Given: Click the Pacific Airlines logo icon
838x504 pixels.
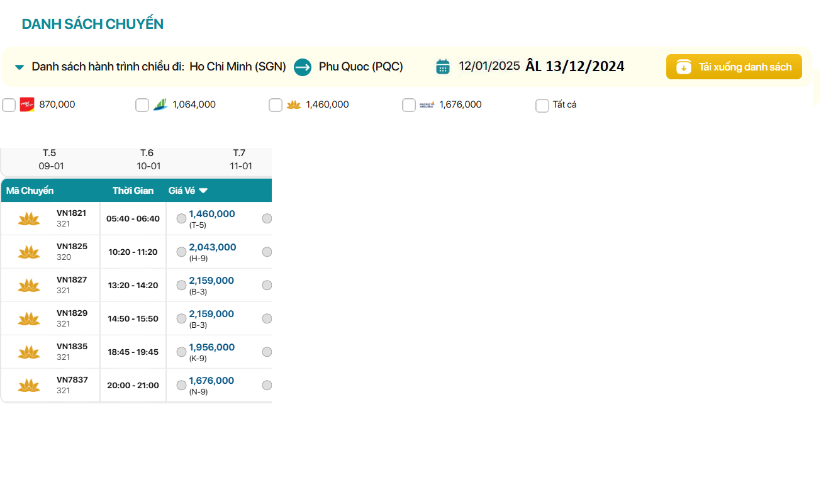Looking at the screenshot, I should pyautogui.click(x=427, y=104).
